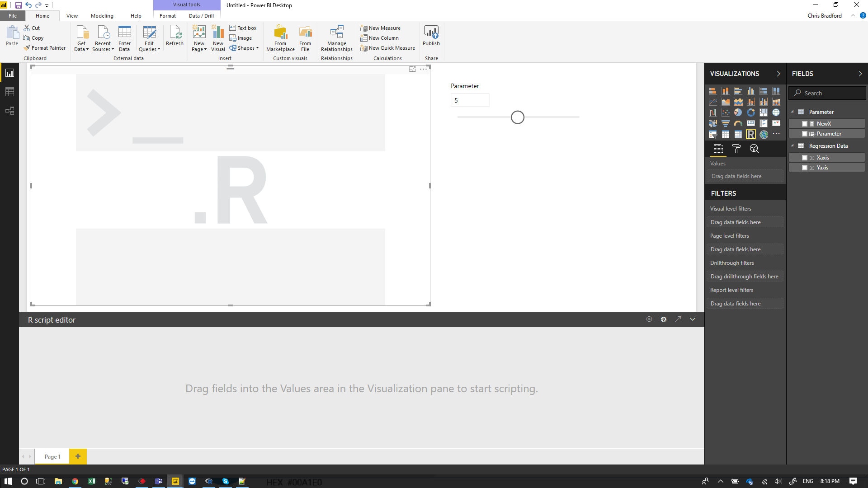Open the Format tab under Visual tools
This screenshot has height=488, width=868.
pyautogui.click(x=167, y=15)
